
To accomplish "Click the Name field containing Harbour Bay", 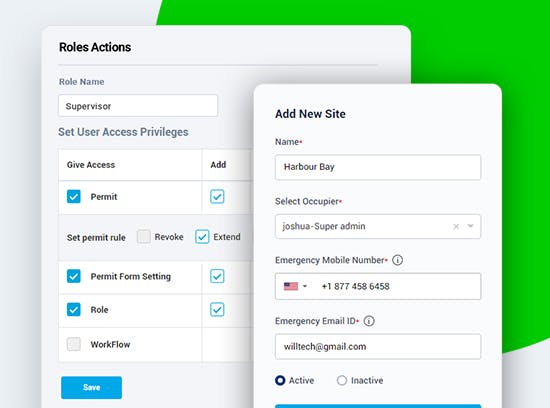I will [x=378, y=167].
